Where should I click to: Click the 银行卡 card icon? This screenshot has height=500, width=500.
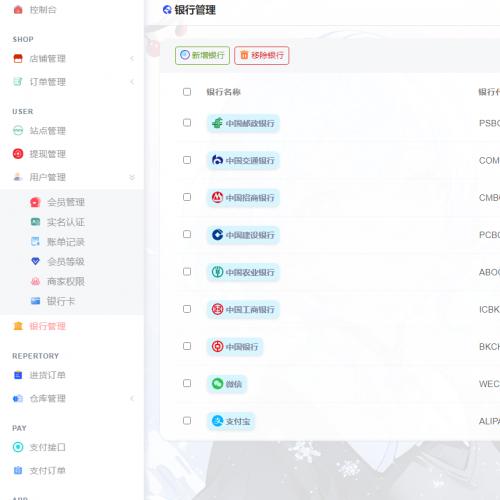point(35,301)
